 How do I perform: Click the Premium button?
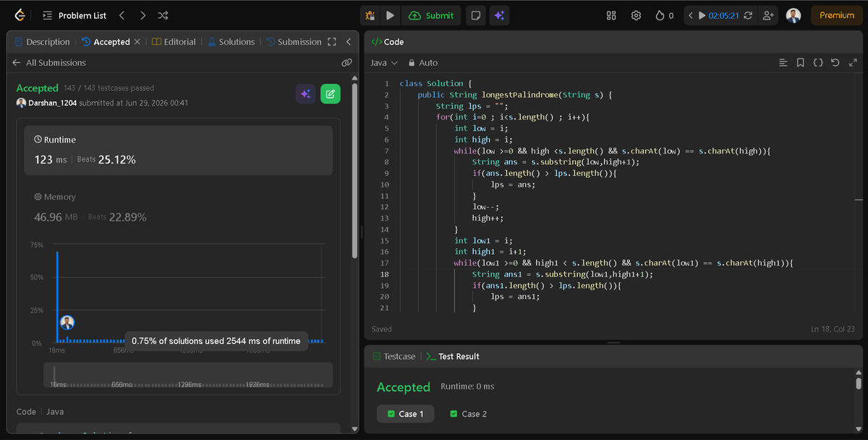(x=836, y=15)
